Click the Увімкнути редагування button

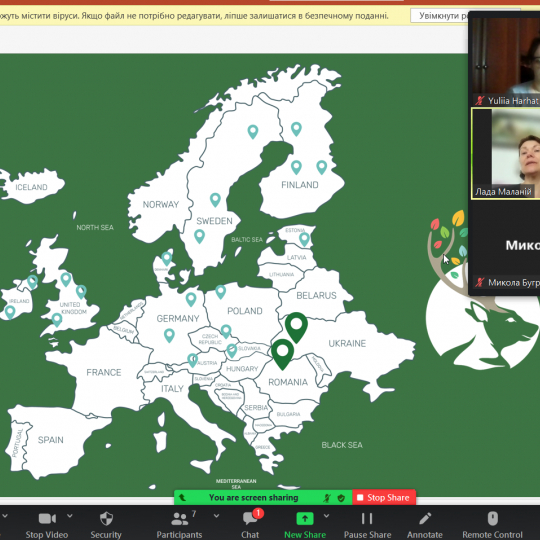(x=440, y=15)
